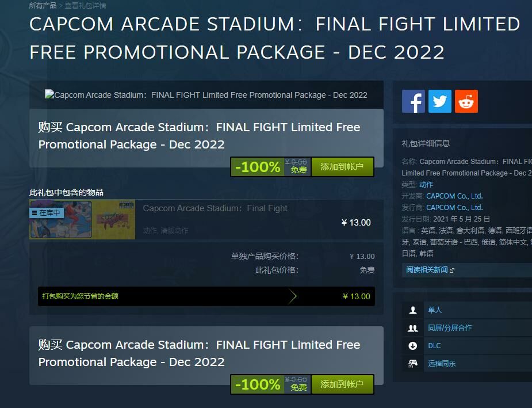The width and height of the screenshot is (532, 408).
Task: Expand the 打包购买为您节省的金额 savings row arrow
Action: point(293,296)
